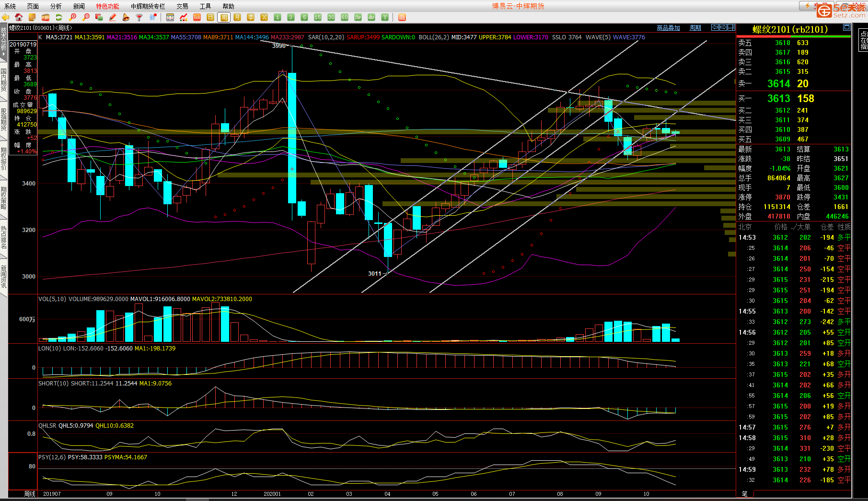Click the previous contract left-arrow button
The width and height of the screenshot is (868, 501).
715,27
